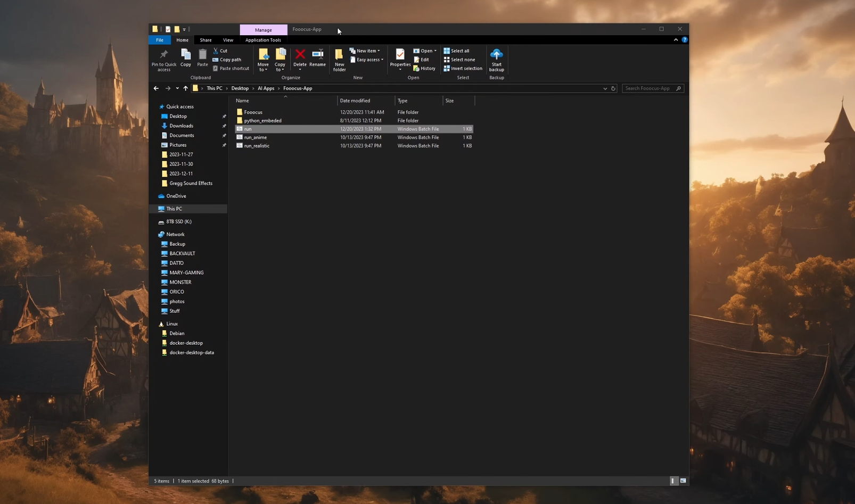This screenshot has width=855, height=504.
Task: Click Select all in the ribbon
Action: [456, 51]
